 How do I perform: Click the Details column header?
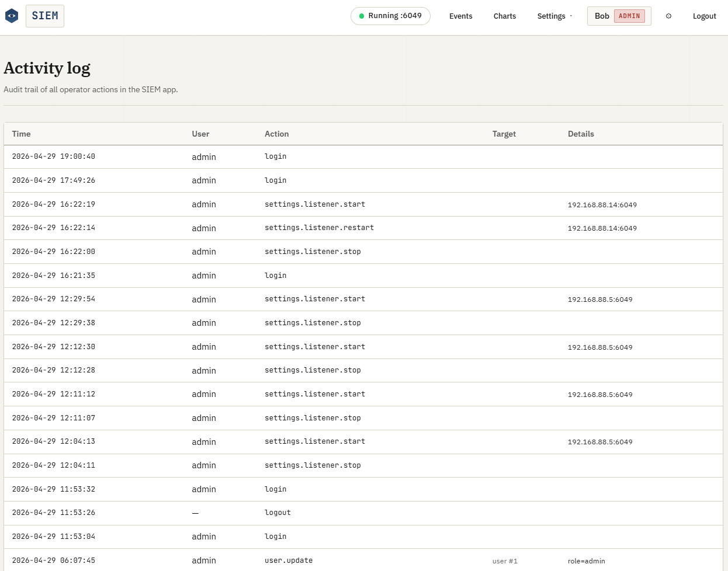[581, 134]
